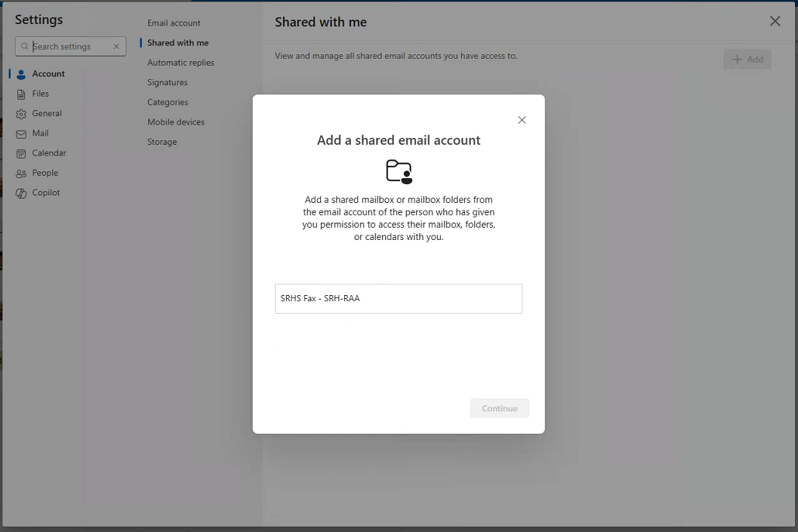
Task: Click the Settings heading text
Action: (x=39, y=20)
